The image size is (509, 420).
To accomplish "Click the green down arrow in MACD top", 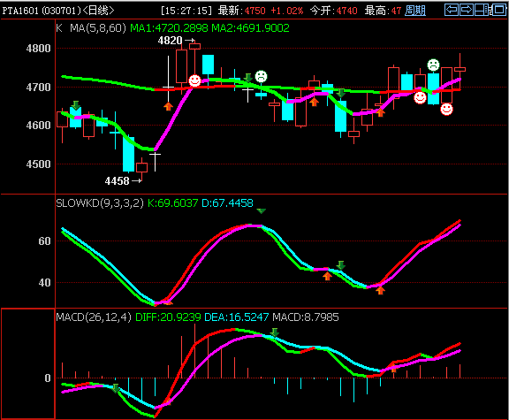I will click(x=275, y=332).
